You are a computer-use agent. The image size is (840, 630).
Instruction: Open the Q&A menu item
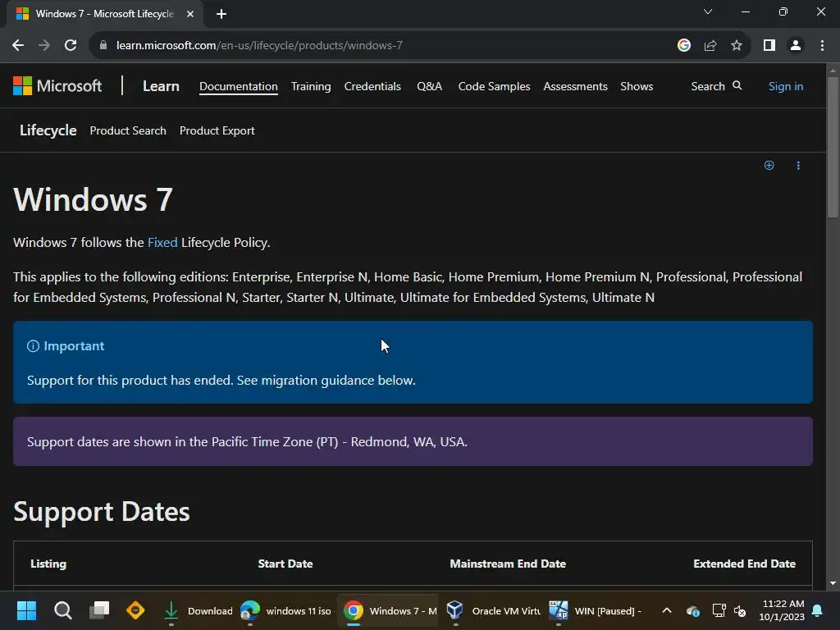pyautogui.click(x=430, y=86)
